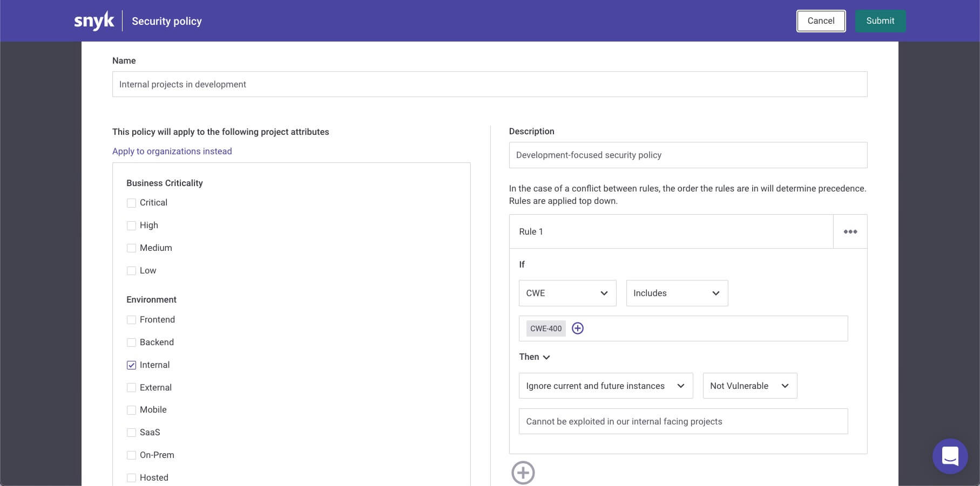Edit the ignore reason text field
Screen dimensions: 980x486
[x=683, y=421]
